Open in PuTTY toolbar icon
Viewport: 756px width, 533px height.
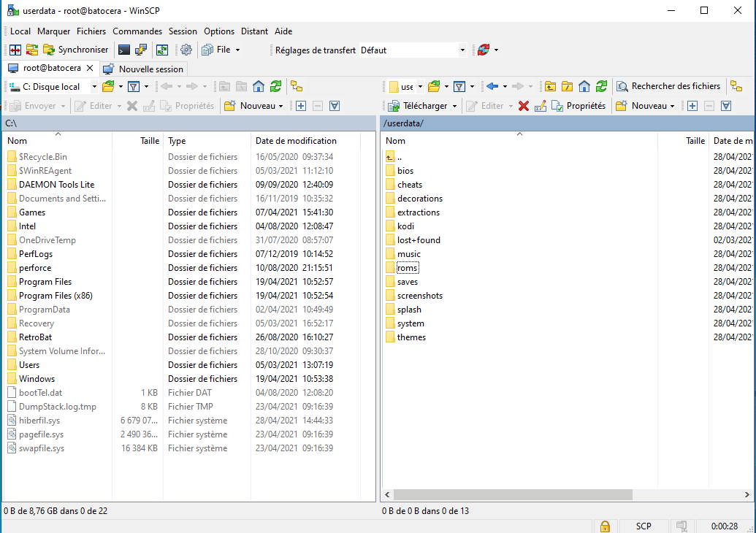coord(141,50)
